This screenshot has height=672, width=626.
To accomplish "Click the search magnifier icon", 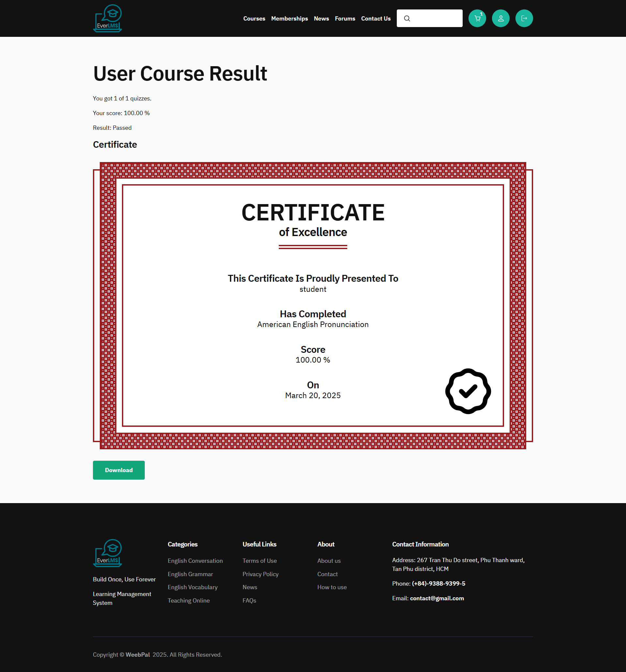I will pos(407,18).
